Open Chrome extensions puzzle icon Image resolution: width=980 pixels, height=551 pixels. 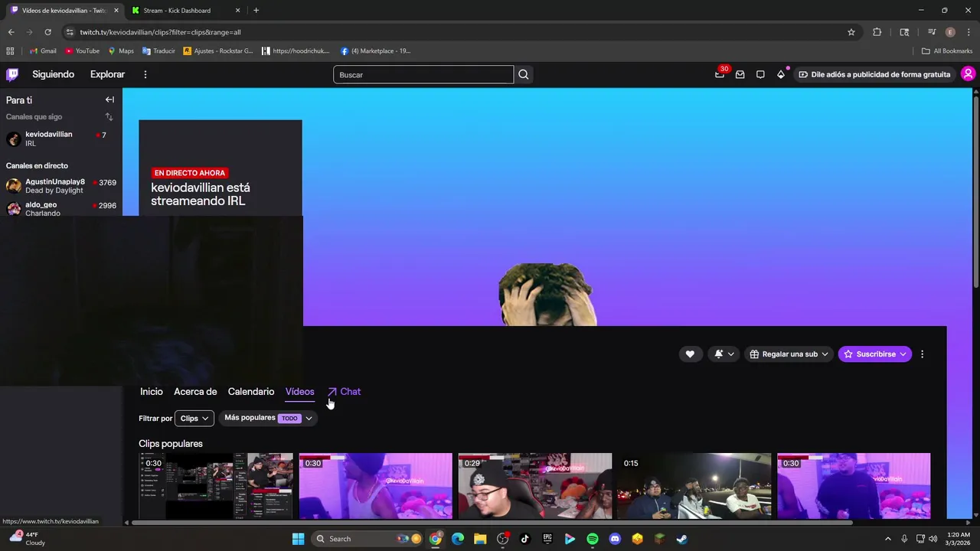coord(877,32)
